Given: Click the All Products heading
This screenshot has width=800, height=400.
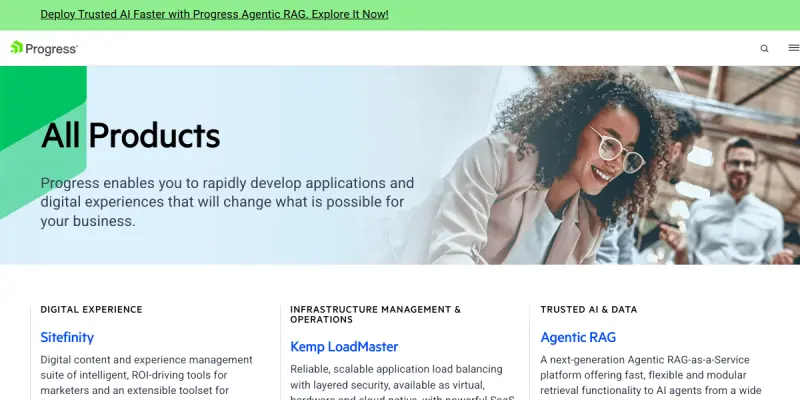Looking at the screenshot, I should click(x=131, y=136).
